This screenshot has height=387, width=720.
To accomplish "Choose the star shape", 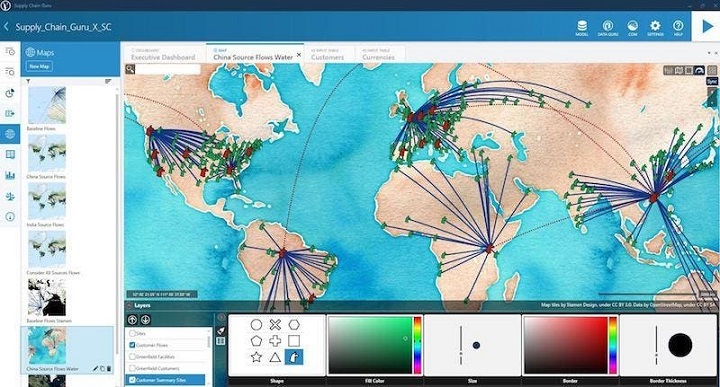I will tap(256, 357).
